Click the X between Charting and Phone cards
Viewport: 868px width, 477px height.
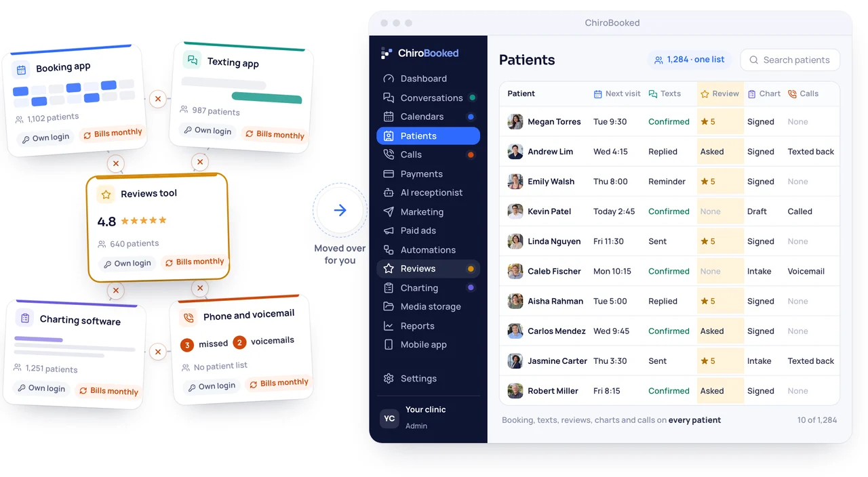[x=158, y=352]
